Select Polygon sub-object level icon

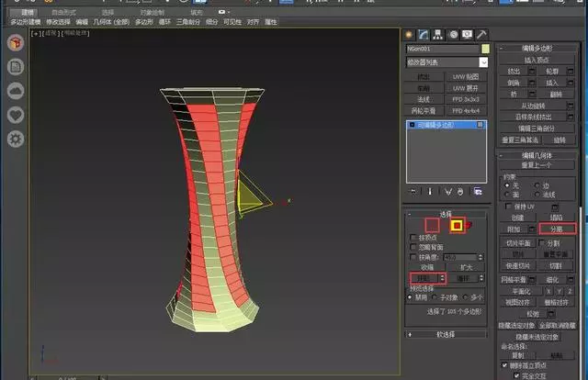(x=456, y=224)
